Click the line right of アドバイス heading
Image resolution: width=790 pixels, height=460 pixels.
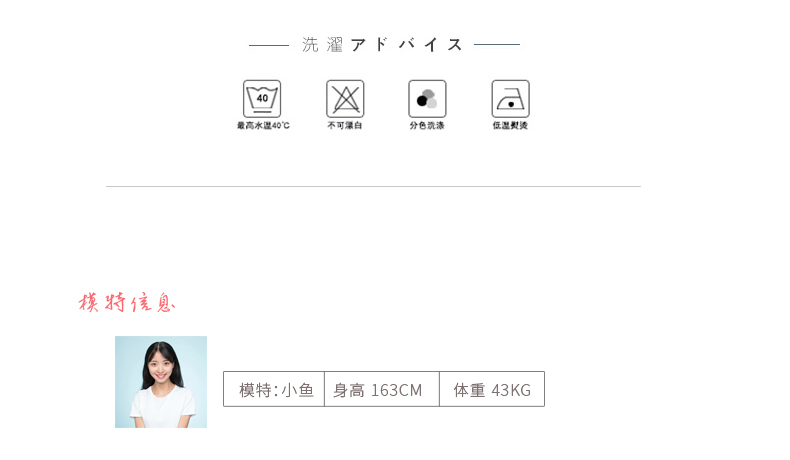tap(497, 45)
